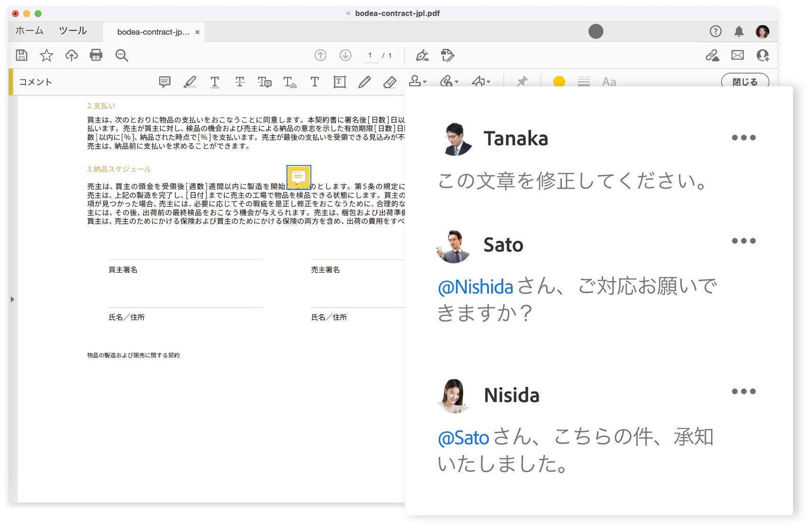Send the file by email envelope icon
This screenshot has height=530, width=812.
coord(738,55)
